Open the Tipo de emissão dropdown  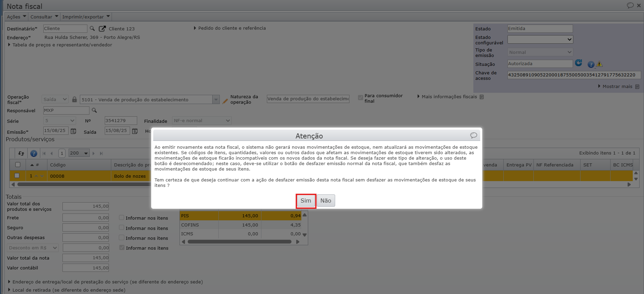pos(540,52)
